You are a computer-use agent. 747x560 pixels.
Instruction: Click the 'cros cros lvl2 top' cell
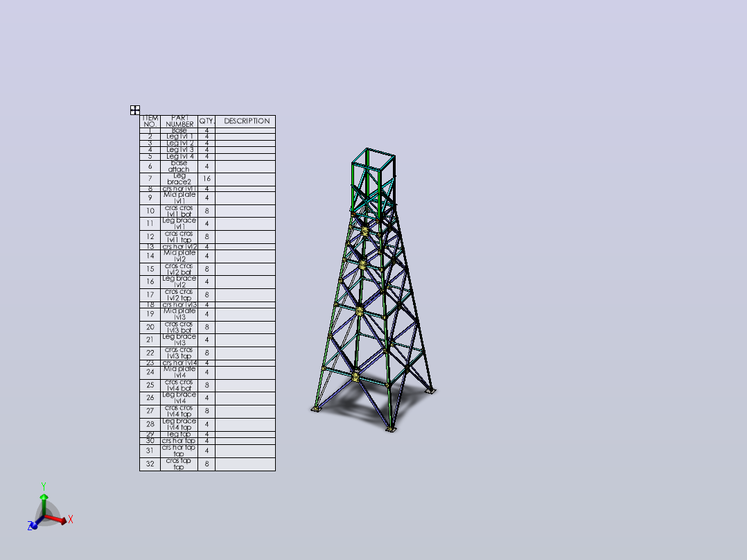179,295
